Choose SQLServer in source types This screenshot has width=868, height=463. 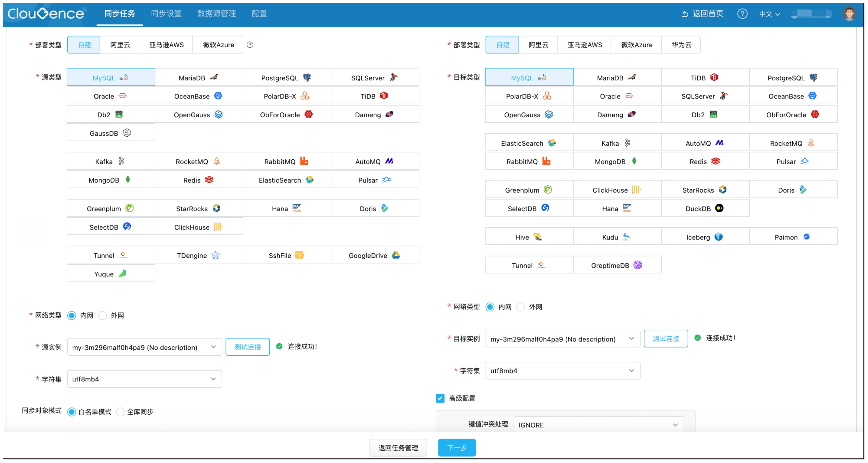click(375, 77)
